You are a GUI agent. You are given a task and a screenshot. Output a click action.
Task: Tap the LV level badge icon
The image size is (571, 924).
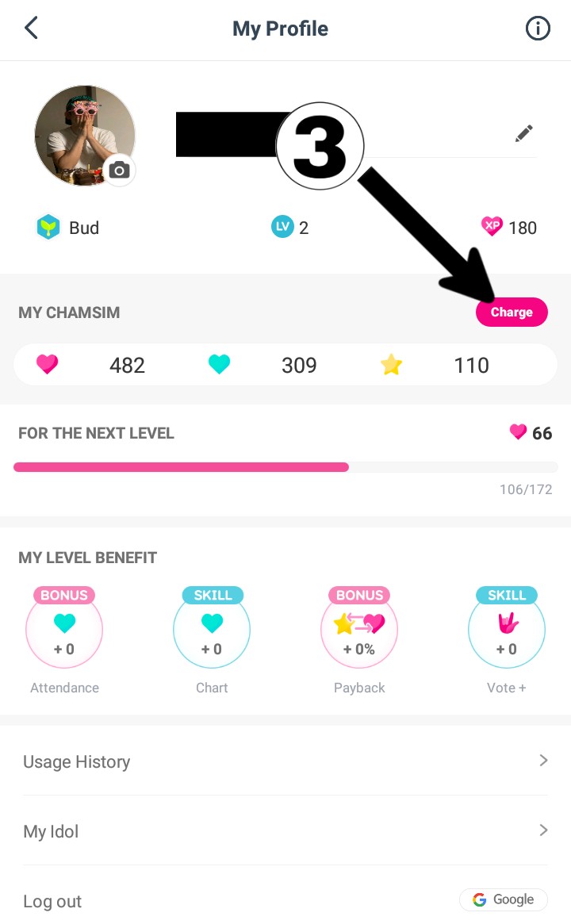(x=282, y=228)
